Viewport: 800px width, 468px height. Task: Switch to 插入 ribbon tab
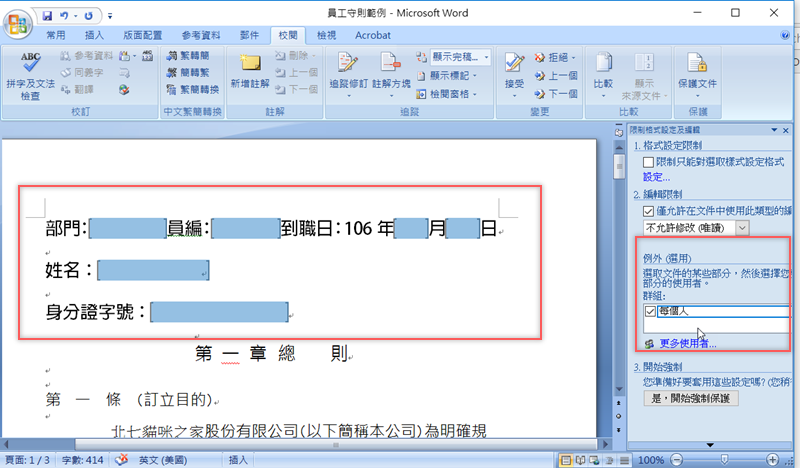point(94,35)
